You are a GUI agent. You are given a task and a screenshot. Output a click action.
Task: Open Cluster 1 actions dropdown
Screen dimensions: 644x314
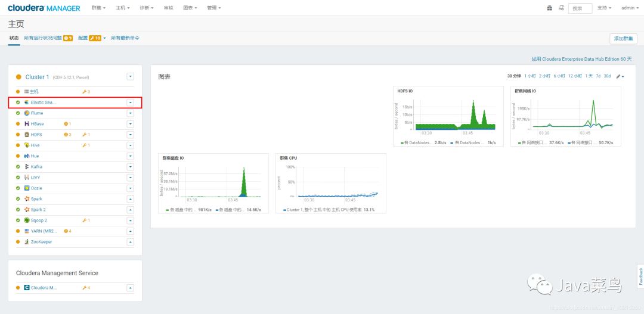click(x=131, y=76)
